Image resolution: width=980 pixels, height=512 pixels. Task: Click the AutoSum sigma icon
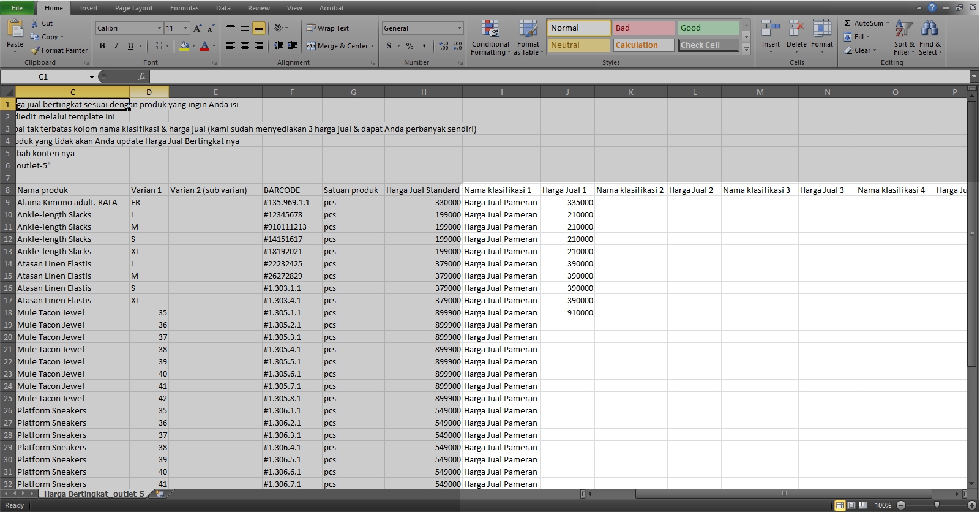[x=848, y=23]
